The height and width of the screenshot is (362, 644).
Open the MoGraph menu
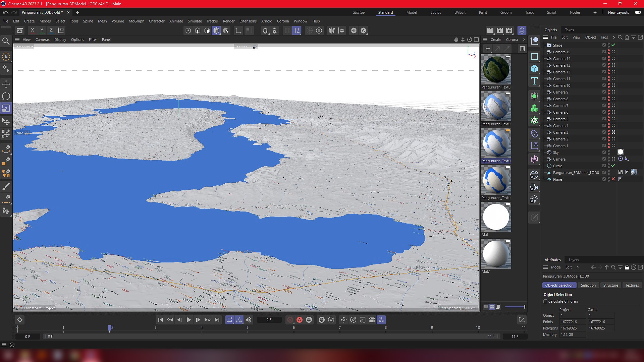[x=137, y=21]
